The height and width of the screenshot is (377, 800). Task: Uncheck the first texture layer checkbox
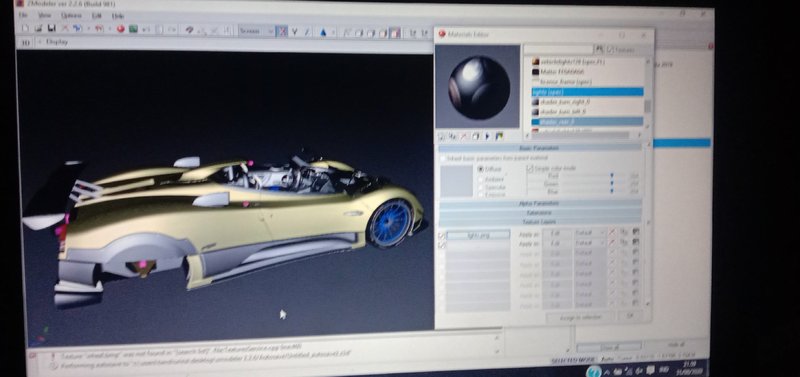point(442,235)
